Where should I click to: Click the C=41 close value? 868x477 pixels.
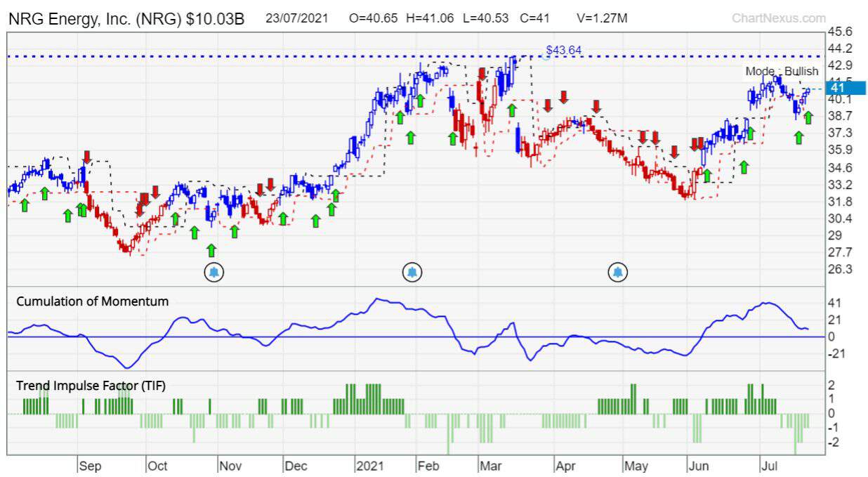click(536, 18)
